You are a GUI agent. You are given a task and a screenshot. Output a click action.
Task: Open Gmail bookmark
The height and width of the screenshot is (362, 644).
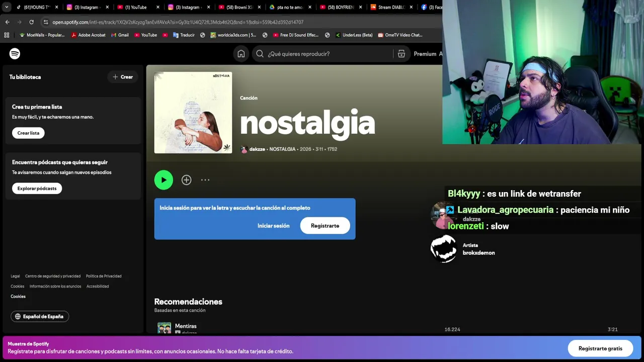point(120,35)
